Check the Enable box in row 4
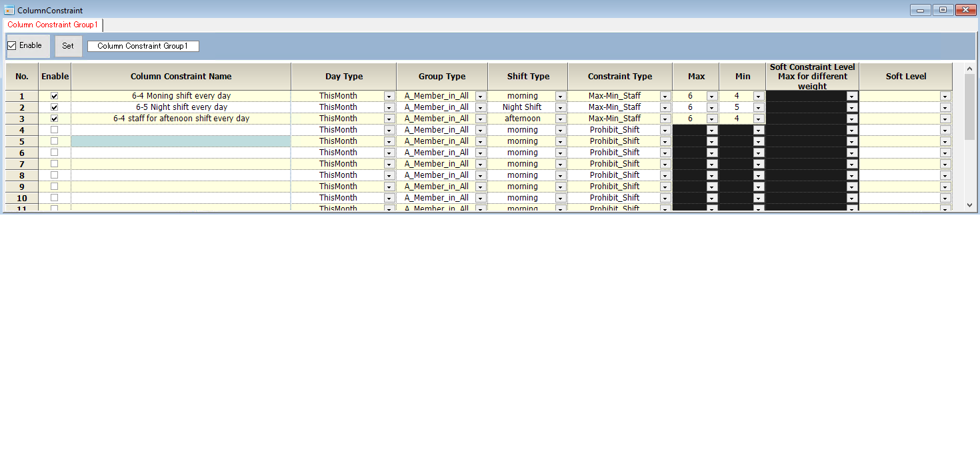This screenshot has height=461, width=980. point(55,130)
